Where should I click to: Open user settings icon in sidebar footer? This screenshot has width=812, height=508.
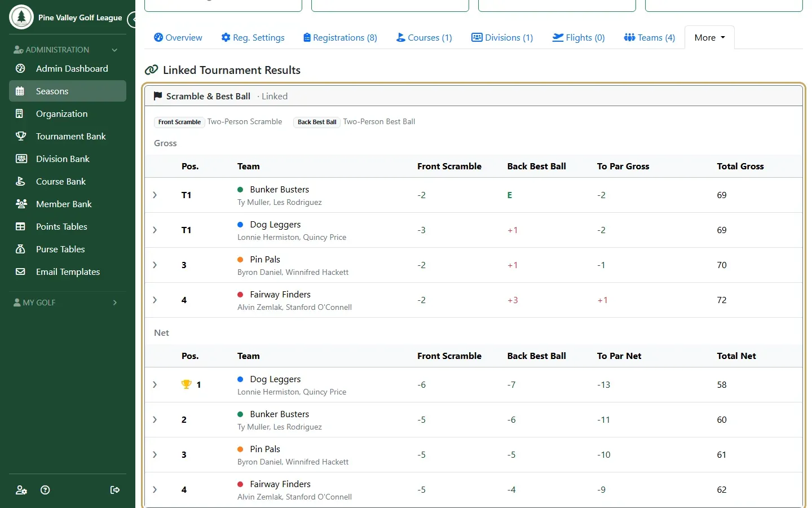(21, 490)
